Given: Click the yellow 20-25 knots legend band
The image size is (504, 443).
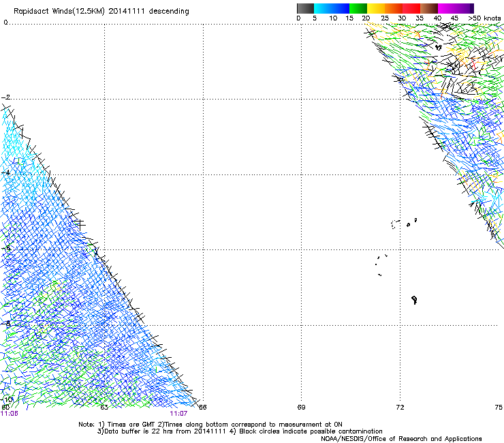Looking at the screenshot, I should coord(376,8).
